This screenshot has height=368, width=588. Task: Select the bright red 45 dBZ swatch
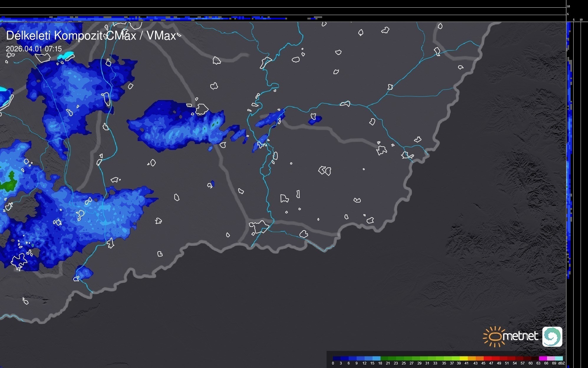pyautogui.click(x=487, y=358)
